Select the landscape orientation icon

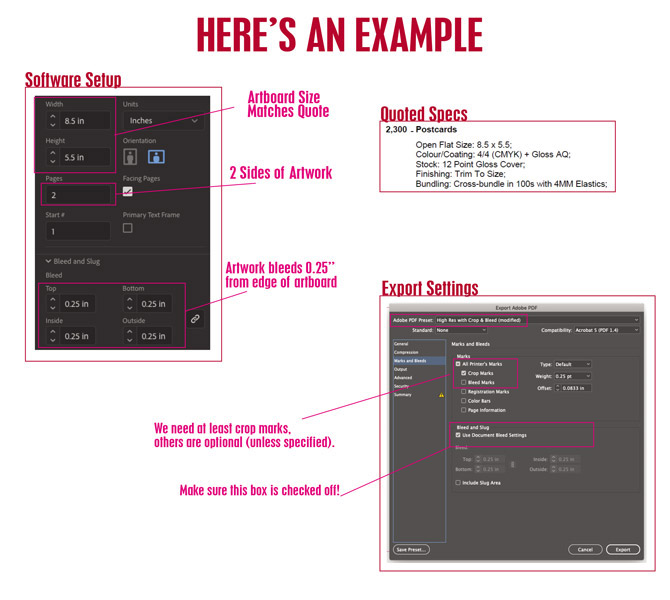(157, 157)
